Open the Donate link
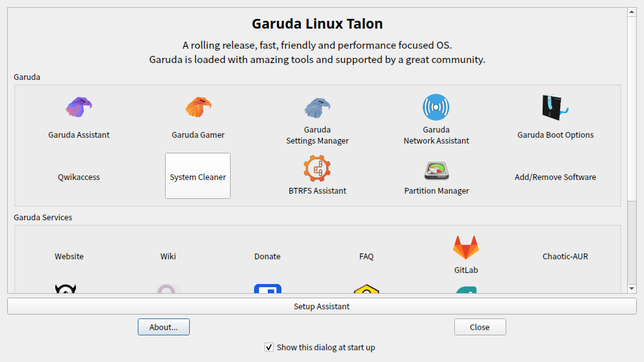The height and width of the screenshot is (362, 644). click(x=267, y=257)
